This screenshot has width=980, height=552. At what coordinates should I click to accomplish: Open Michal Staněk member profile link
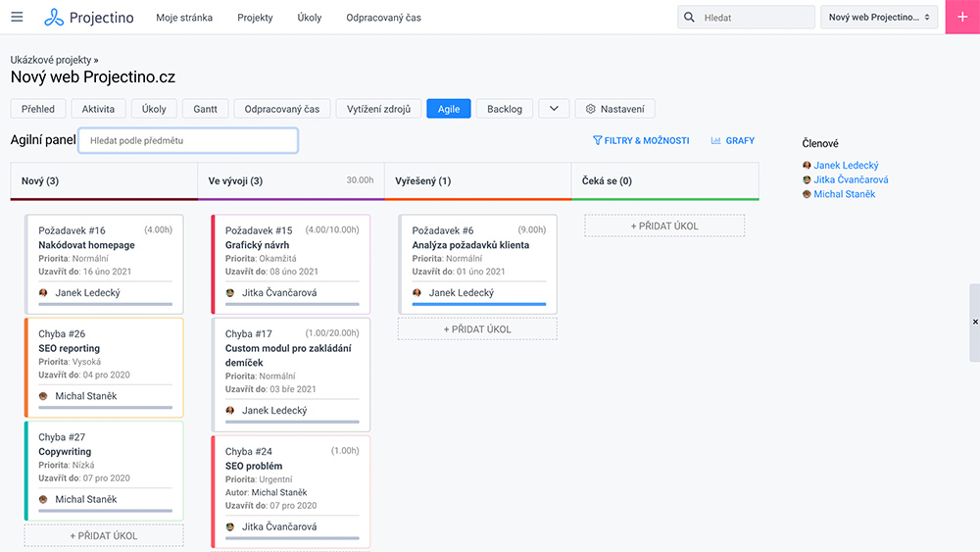[x=845, y=194]
